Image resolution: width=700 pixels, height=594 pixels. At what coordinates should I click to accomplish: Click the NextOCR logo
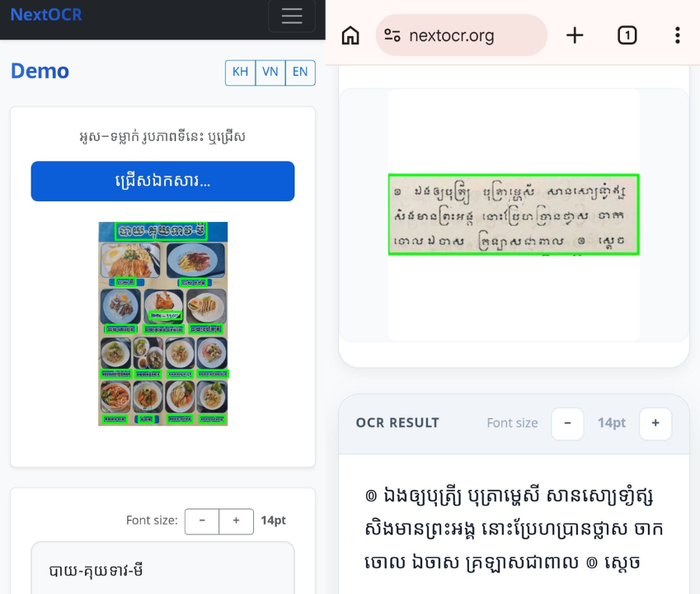[x=46, y=15]
